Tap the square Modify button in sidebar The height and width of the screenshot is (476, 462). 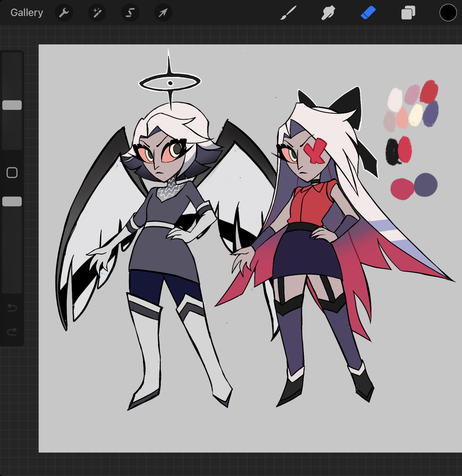coord(12,173)
